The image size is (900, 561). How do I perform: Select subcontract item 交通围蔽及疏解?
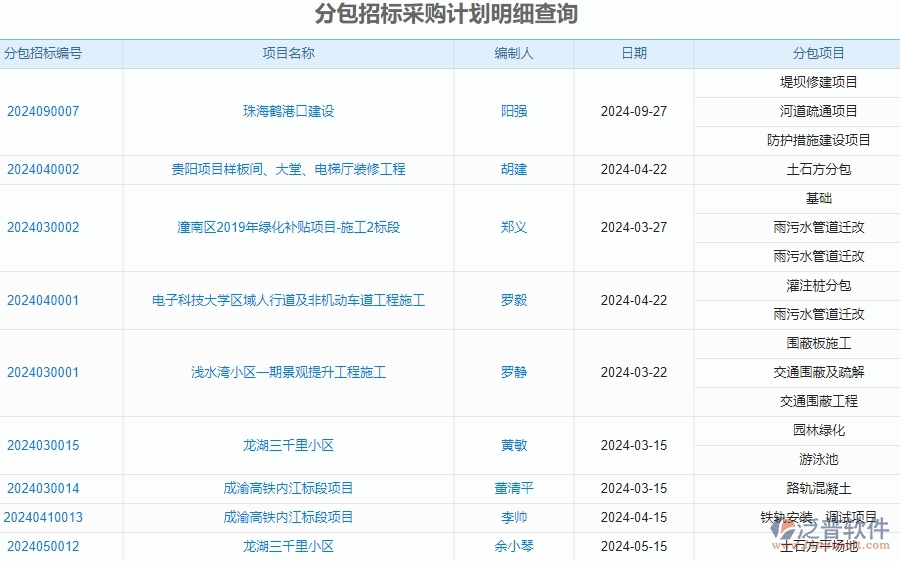point(818,372)
